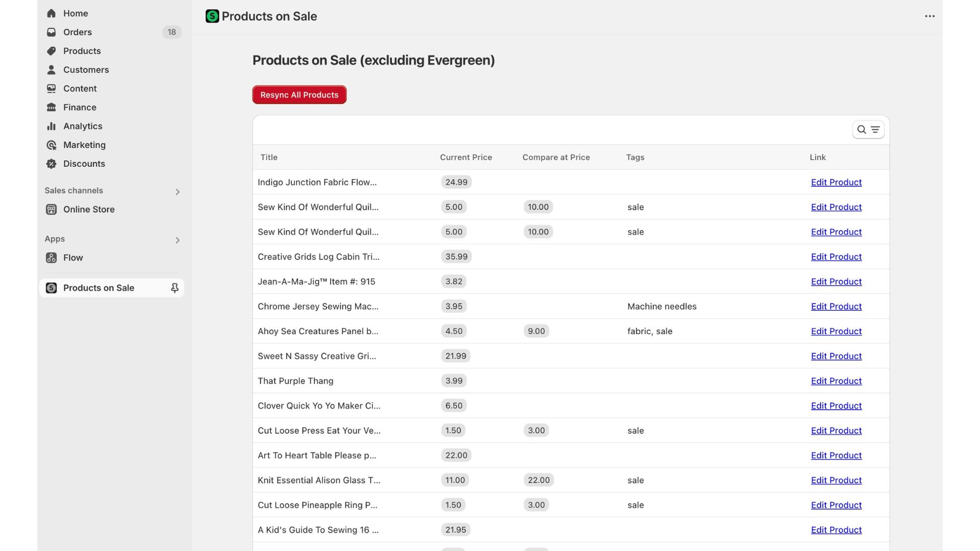Click the Analytics bar chart icon
Viewport: 980px width, 551px height.
pos(51,126)
